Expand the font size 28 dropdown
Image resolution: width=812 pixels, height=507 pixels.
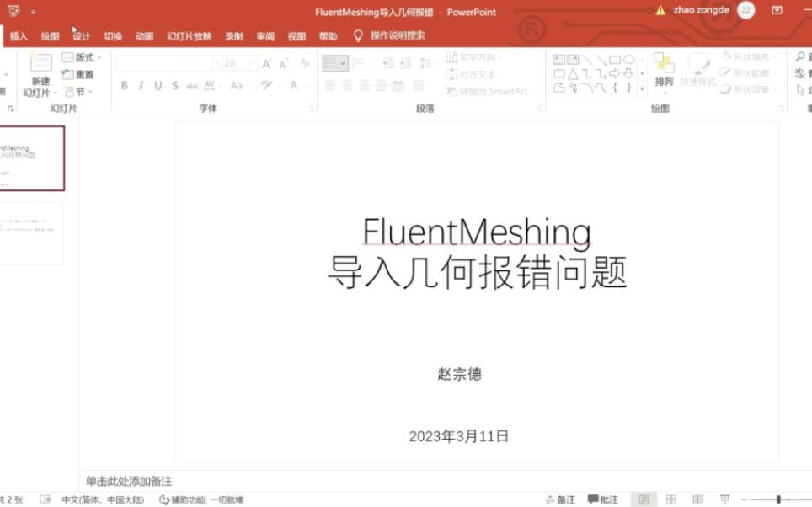(253, 63)
